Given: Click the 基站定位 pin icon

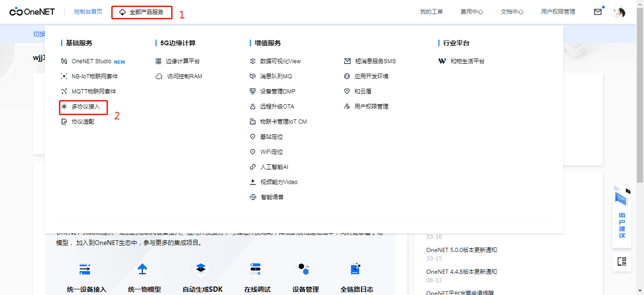Looking at the screenshot, I should point(253,137).
